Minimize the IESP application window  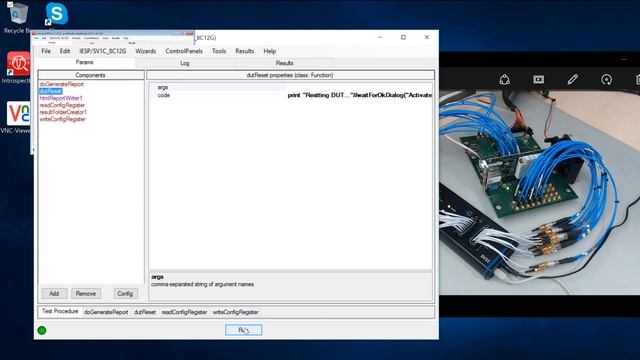pos(380,37)
